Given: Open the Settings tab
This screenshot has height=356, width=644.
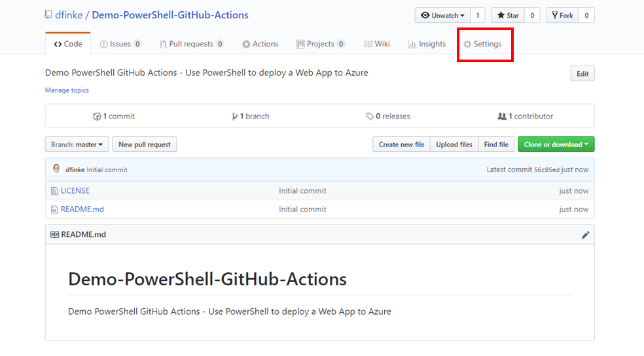Looking at the screenshot, I should [482, 44].
